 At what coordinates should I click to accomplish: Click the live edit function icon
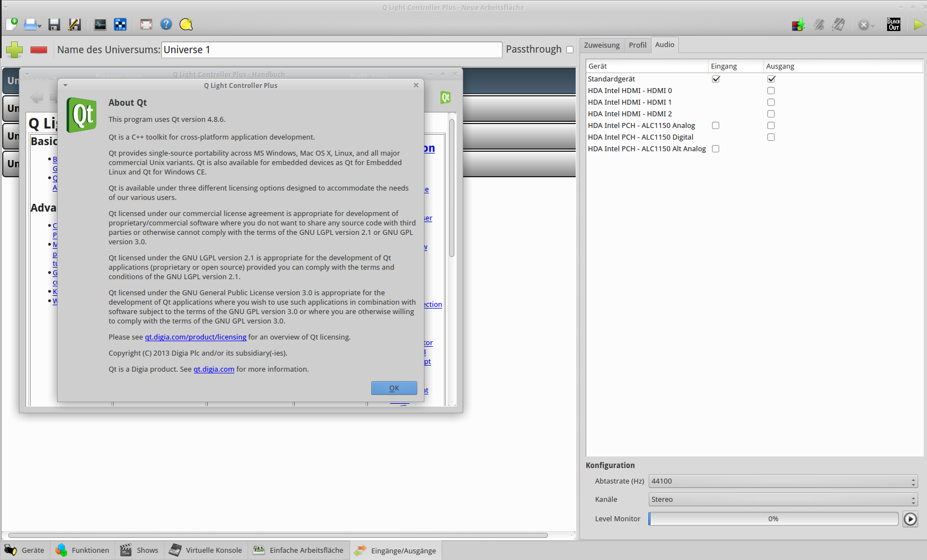(x=819, y=24)
